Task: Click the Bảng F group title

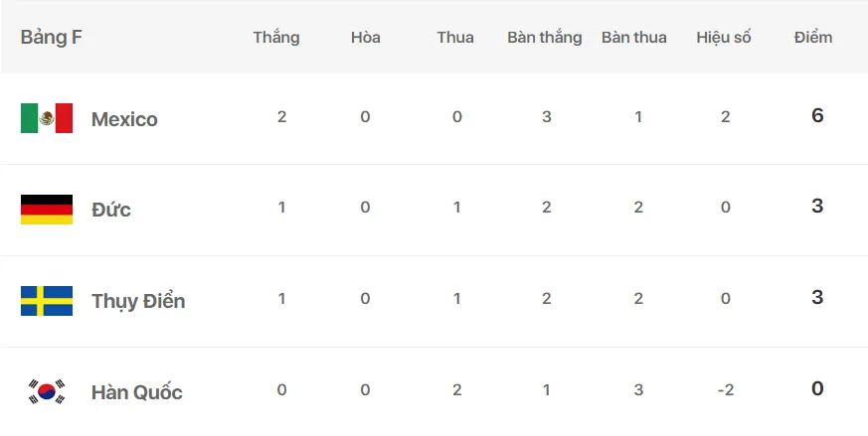Action: coord(51,37)
